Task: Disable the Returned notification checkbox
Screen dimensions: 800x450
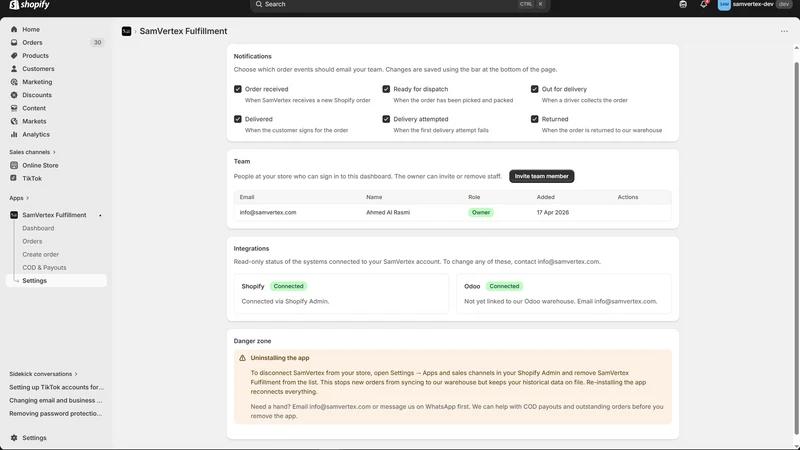Action: 535,119
